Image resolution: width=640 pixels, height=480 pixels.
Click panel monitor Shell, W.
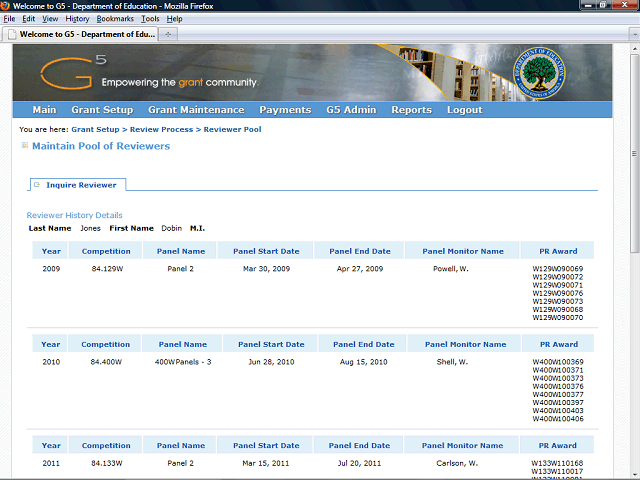452,362
